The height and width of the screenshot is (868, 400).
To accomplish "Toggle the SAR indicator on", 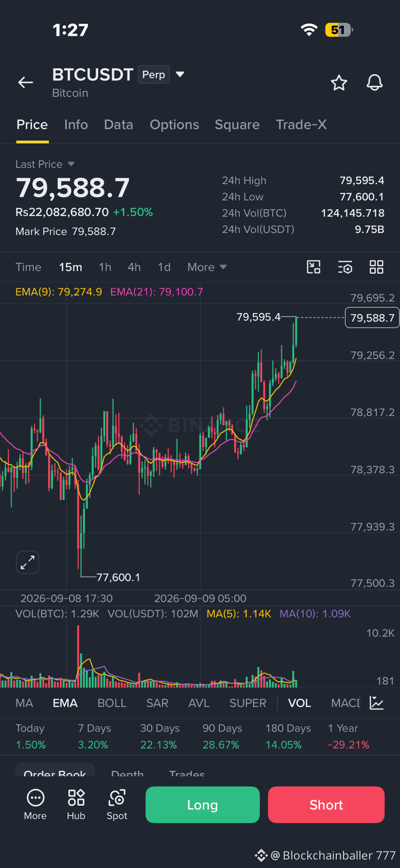I will [157, 703].
